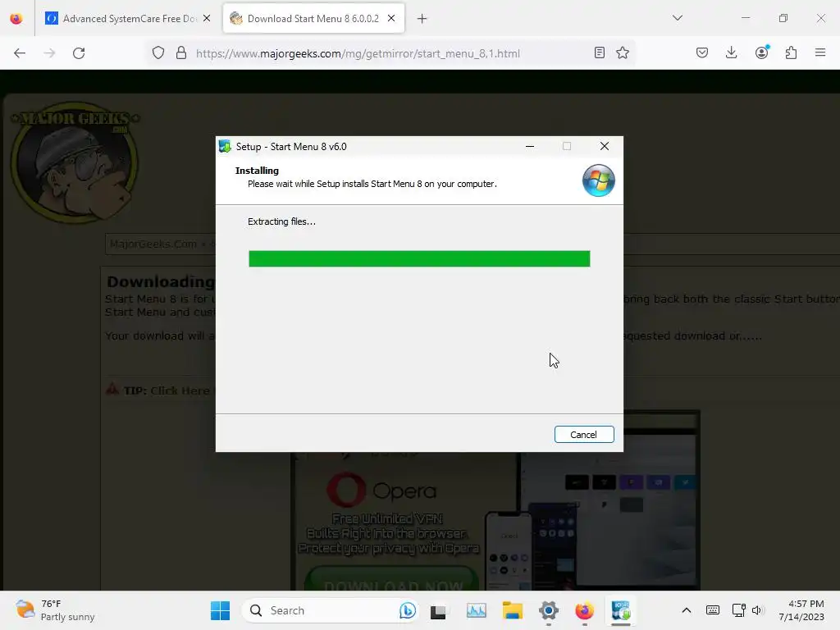Save page to Pocket
This screenshot has height=630, width=840.
(702, 53)
